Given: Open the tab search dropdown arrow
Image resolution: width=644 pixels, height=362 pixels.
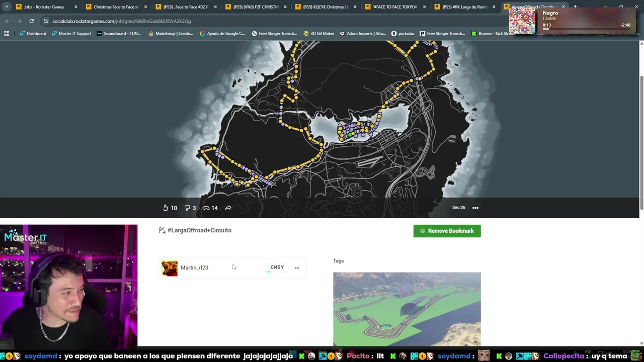Looking at the screenshot, I should pos(6,7).
